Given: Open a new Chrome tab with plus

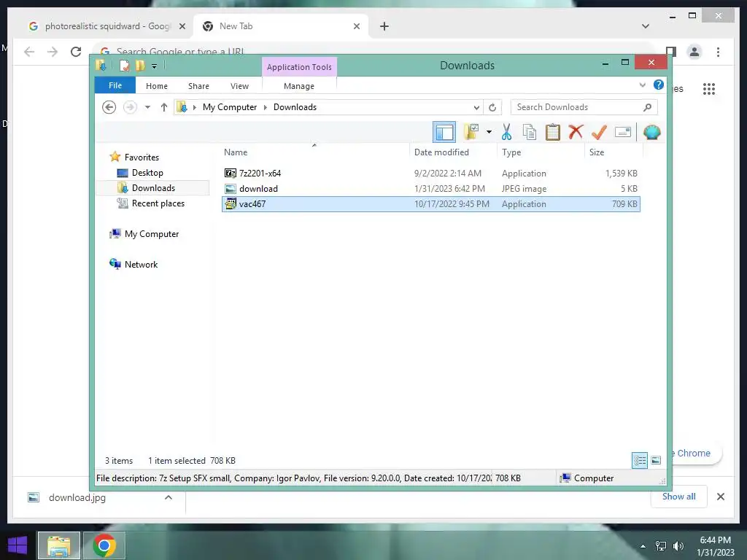Looking at the screenshot, I should [384, 26].
